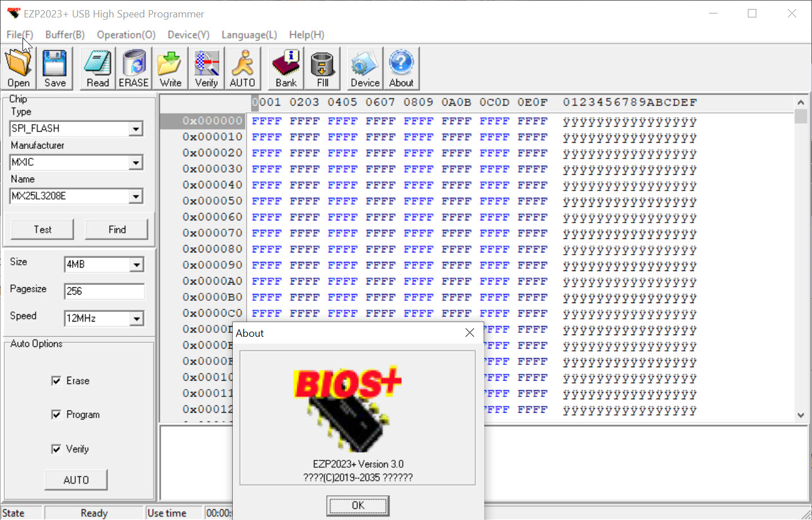Select address row 0x000050

tap(212, 201)
